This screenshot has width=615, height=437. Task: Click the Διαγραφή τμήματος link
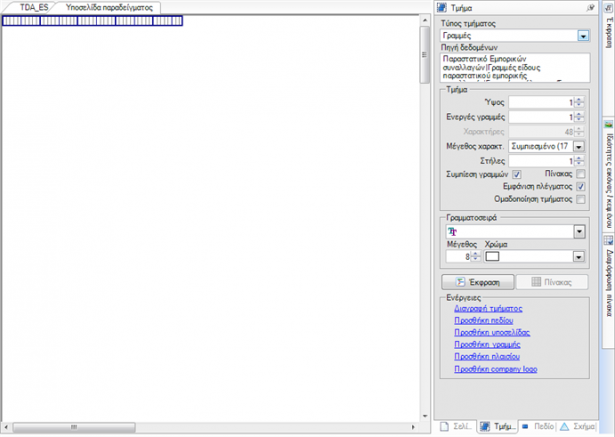(x=488, y=309)
